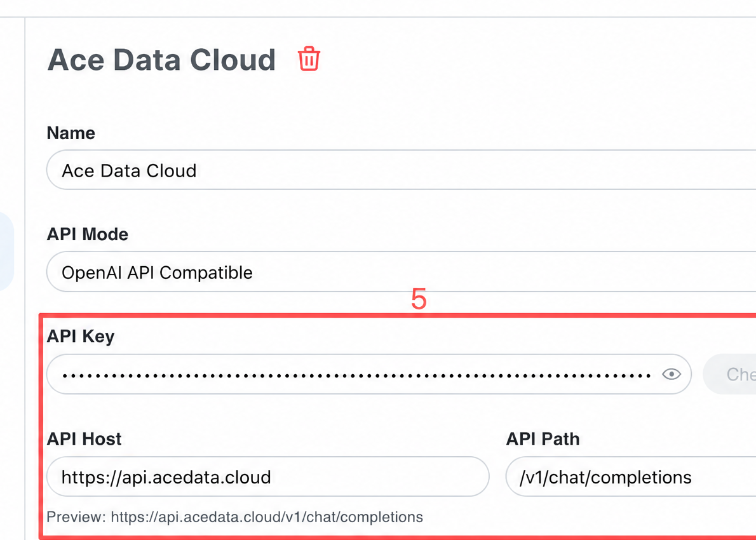Select the highlighted item in left sidebar
Viewport: 756px width, 540px height.
[6, 251]
